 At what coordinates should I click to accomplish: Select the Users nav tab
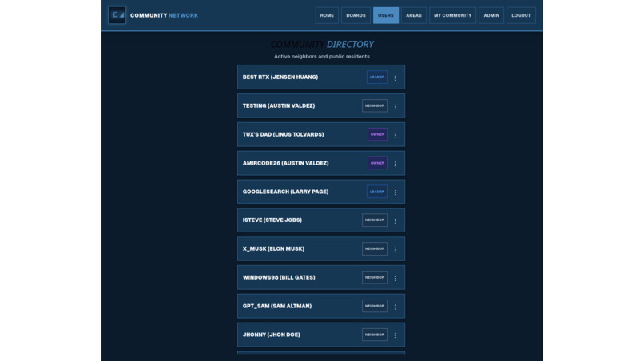pyautogui.click(x=386, y=15)
